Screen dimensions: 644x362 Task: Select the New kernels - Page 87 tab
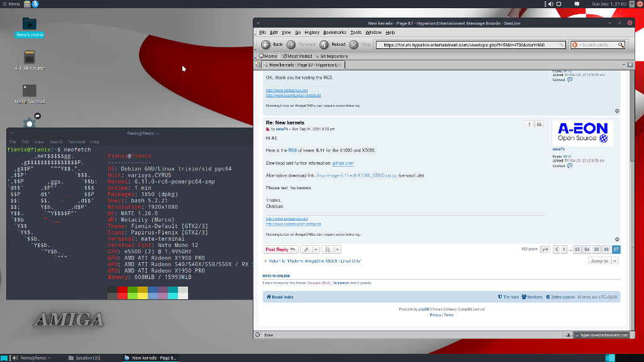point(303,65)
